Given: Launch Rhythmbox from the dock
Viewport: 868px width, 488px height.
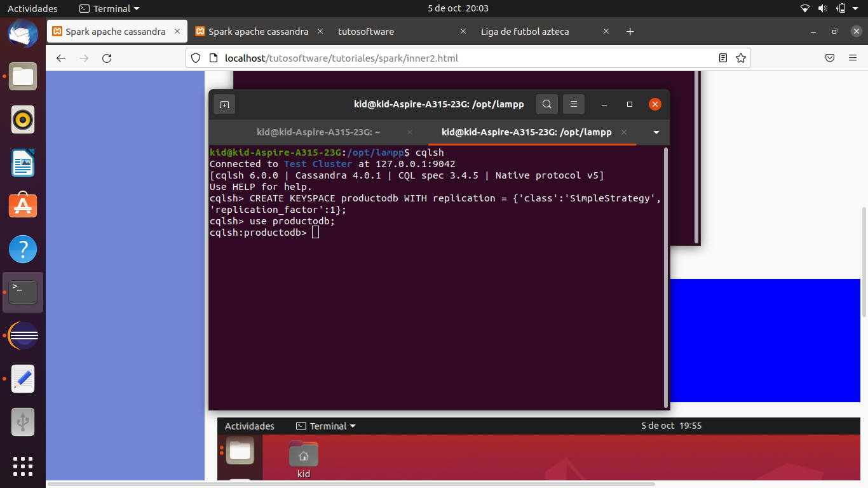Looking at the screenshot, I should pos(23,119).
